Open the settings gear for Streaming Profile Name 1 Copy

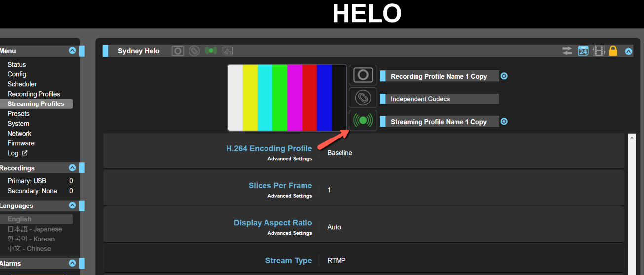504,122
